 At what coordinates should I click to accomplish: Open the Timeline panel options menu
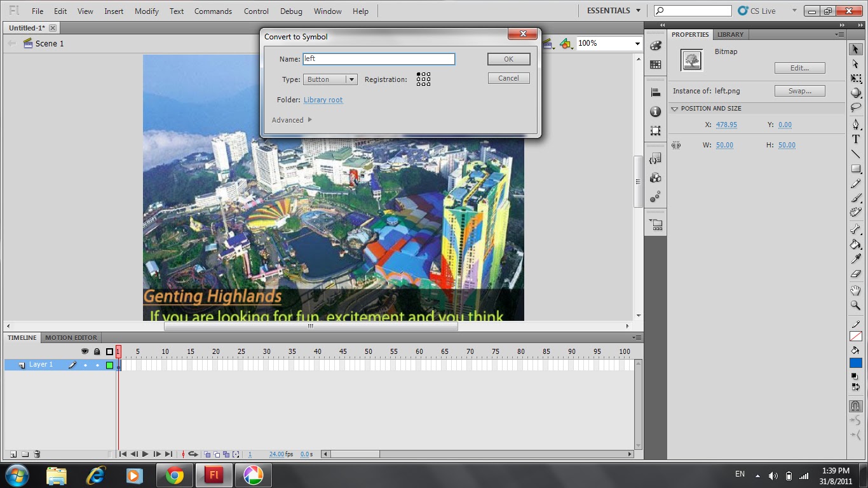(x=637, y=337)
